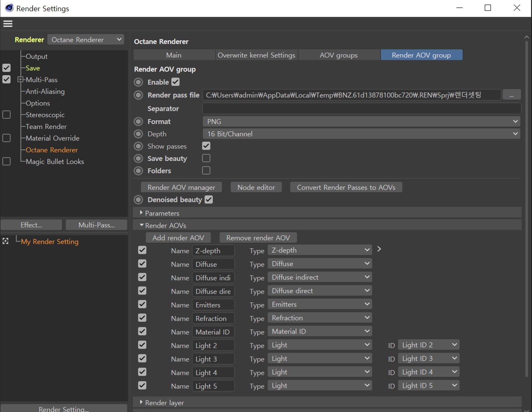
Task: Open the Node editor
Action: pos(256,187)
